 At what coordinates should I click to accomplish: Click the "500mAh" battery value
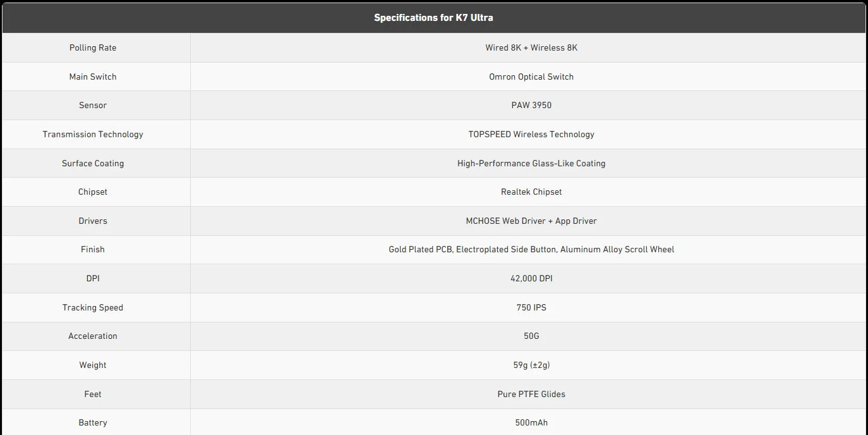point(531,422)
